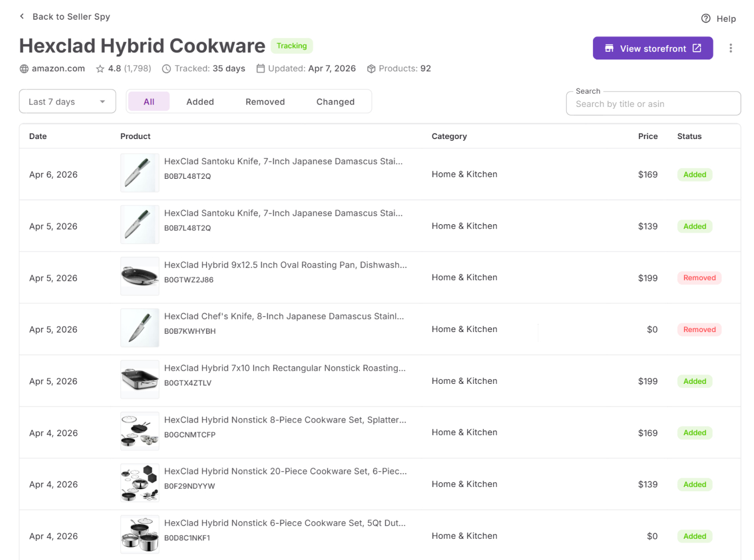Open the Santoku Knife product thumbnail
Viewport: 754px width, 560px height.
pos(140,173)
